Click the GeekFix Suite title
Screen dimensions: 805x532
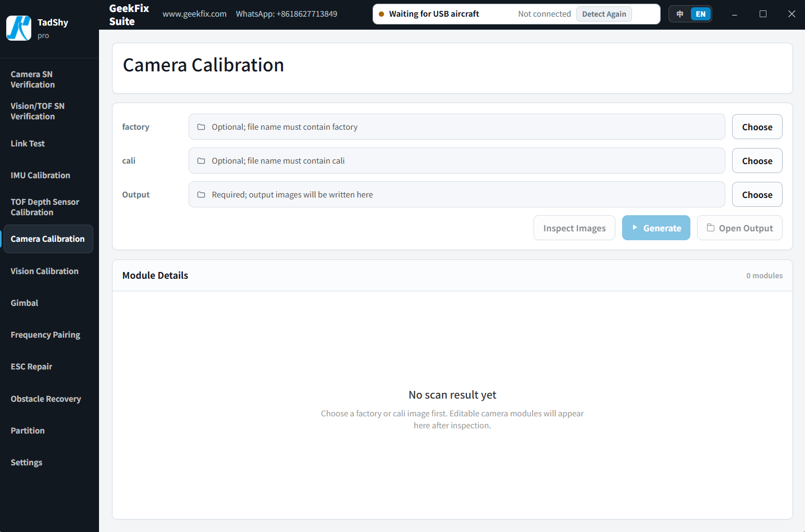tap(129, 15)
